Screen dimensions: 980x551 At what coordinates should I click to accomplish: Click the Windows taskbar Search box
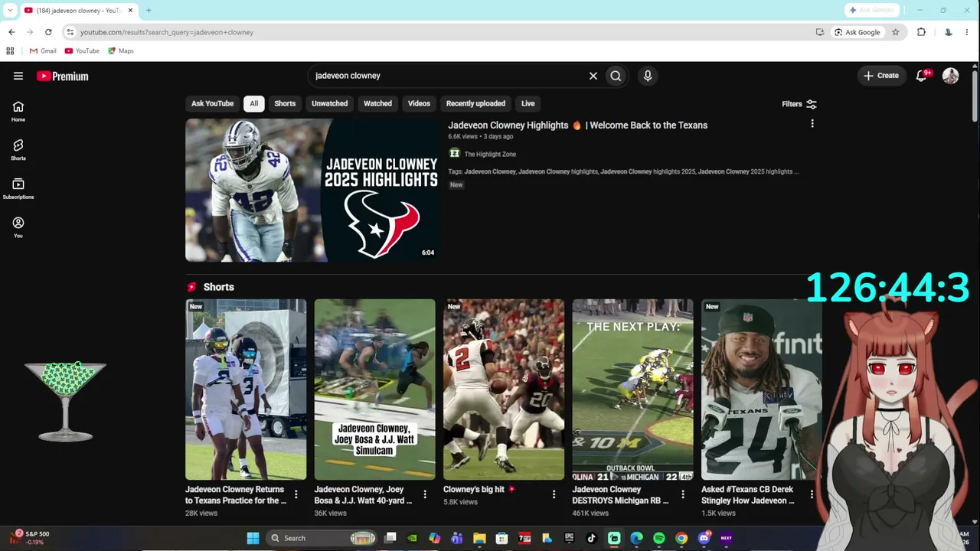[322, 538]
